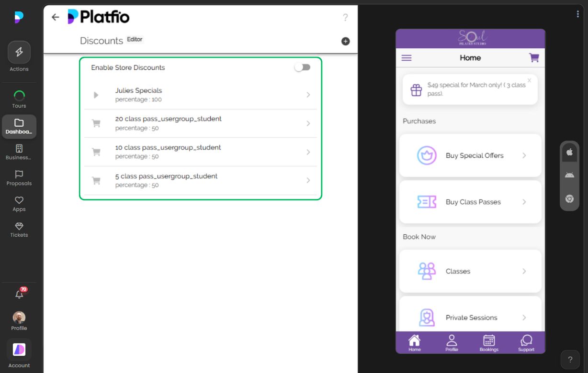588x373 pixels.
Task: Open Proposals in left sidebar
Action: point(19,178)
